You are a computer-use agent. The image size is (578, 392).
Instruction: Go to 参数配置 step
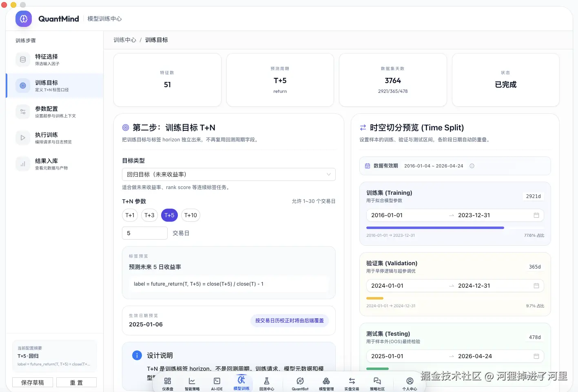click(55, 112)
